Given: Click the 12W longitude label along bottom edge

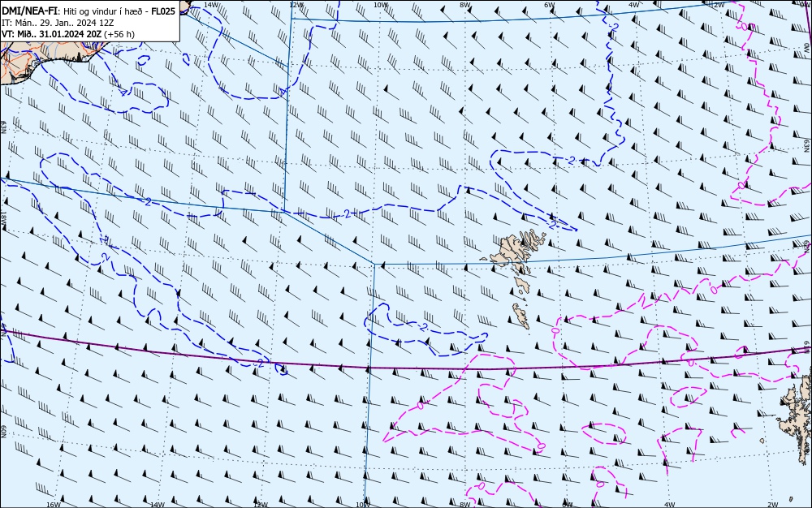Looking at the screenshot, I should click(x=261, y=505).
